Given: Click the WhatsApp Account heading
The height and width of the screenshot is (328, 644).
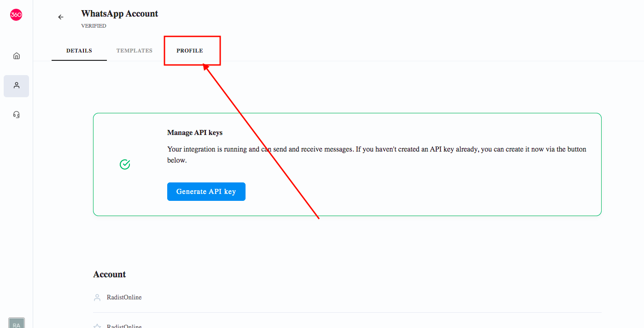Looking at the screenshot, I should [x=120, y=14].
